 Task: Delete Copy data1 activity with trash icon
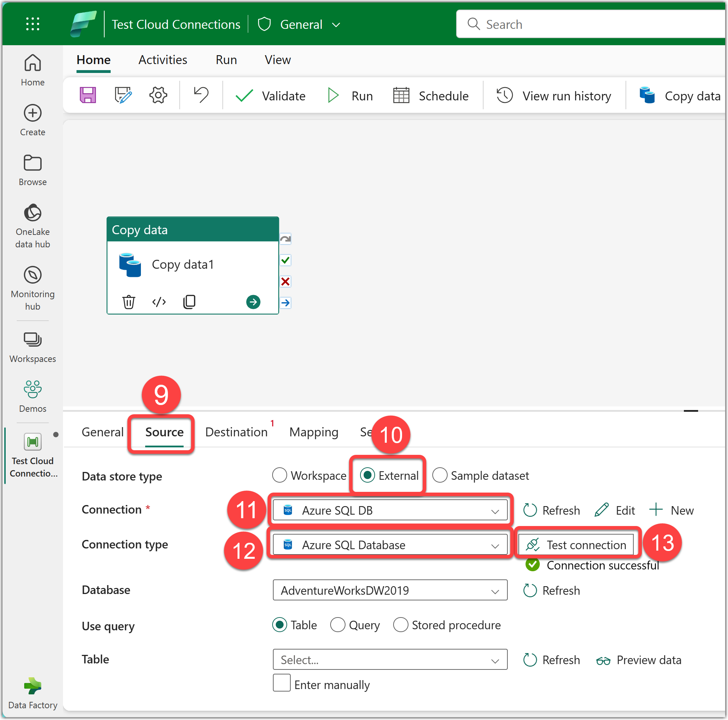(x=128, y=302)
